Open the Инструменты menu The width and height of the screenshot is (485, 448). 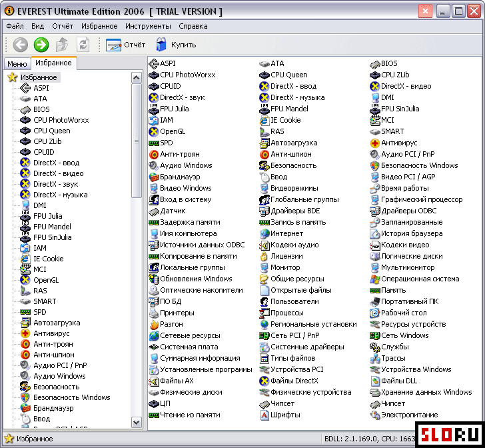coord(148,26)
